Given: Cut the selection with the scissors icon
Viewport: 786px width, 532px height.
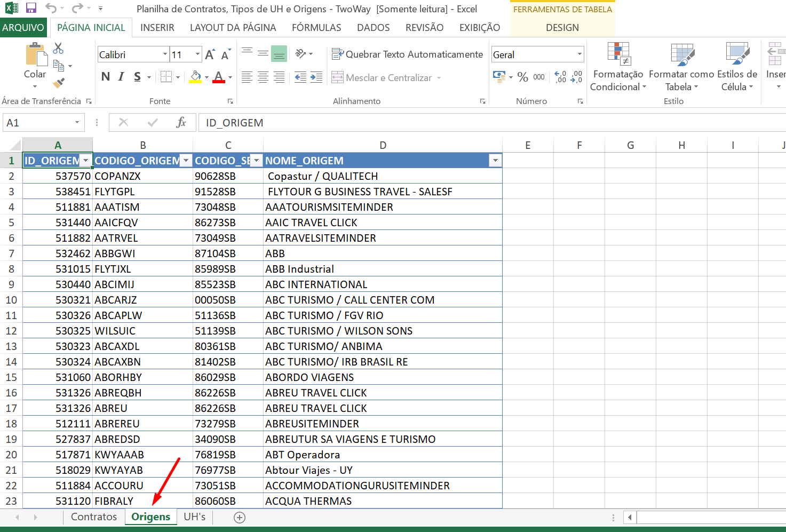Looking at the screenshot, I should tap(58, 49).
